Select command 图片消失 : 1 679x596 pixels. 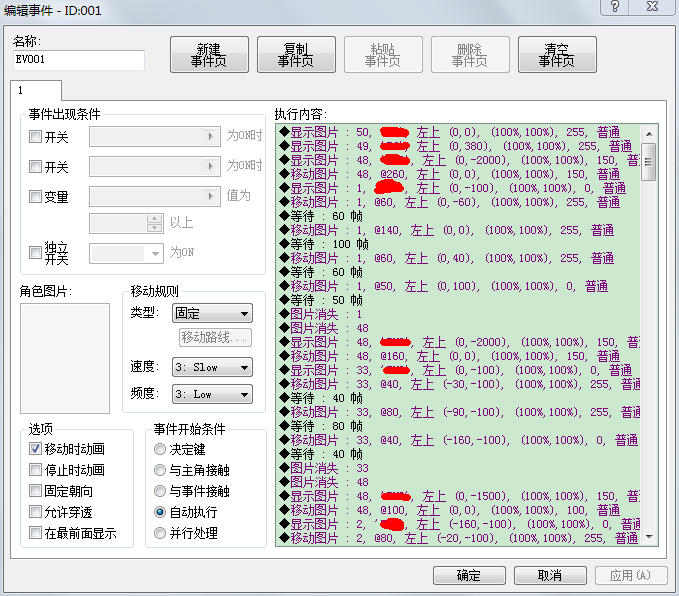321,314
